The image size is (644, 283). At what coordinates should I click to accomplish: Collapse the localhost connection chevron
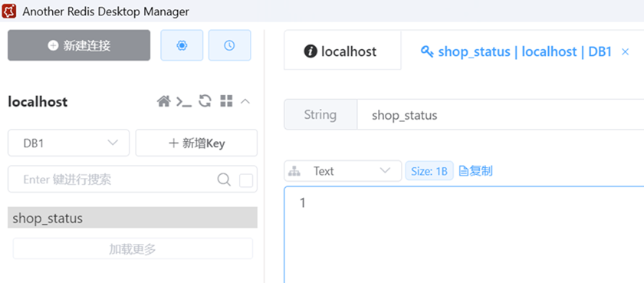coord(245,101)
